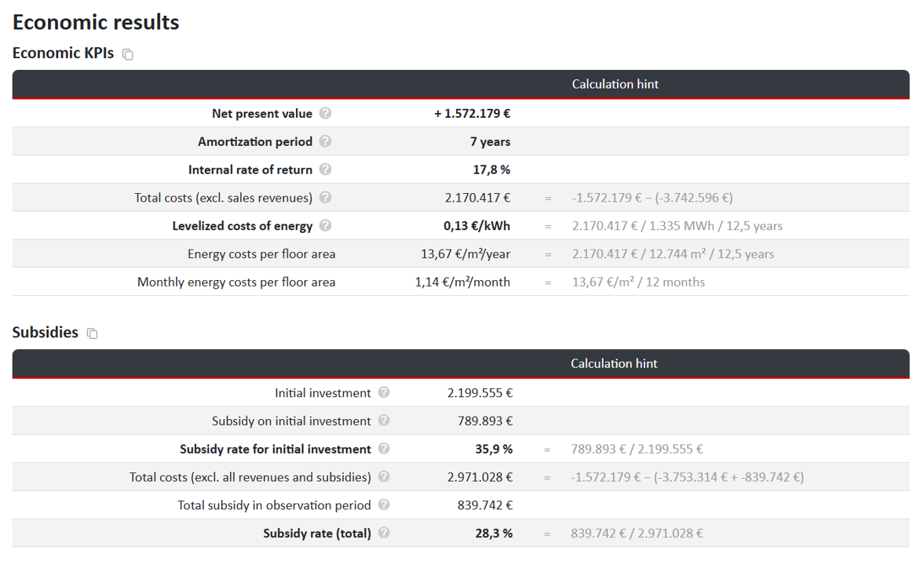
Task: Select the 0,13 €/kWh value
Action: click(x=477, y=226)
